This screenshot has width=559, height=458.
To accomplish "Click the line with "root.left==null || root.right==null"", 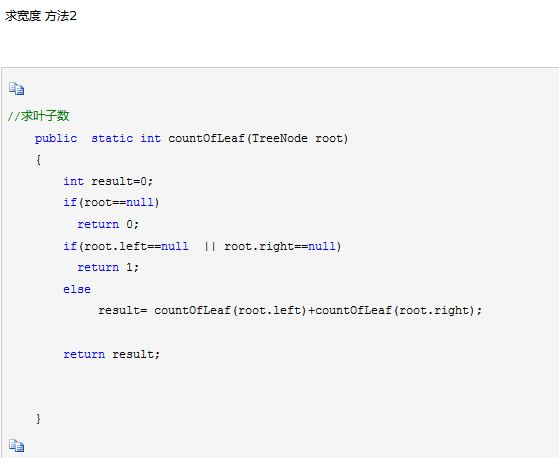I will [202, 246].
